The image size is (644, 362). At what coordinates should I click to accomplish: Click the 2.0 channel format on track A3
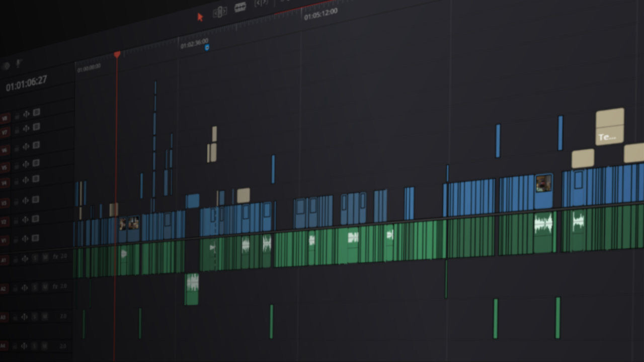[62, 315]
